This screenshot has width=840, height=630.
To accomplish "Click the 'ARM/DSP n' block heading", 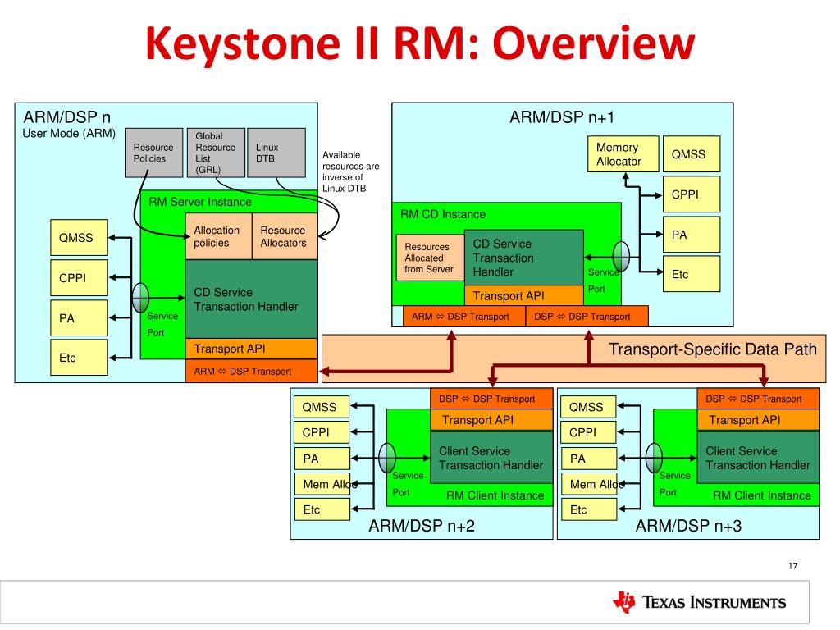I will pyautogui.click(x=67, y=116).
